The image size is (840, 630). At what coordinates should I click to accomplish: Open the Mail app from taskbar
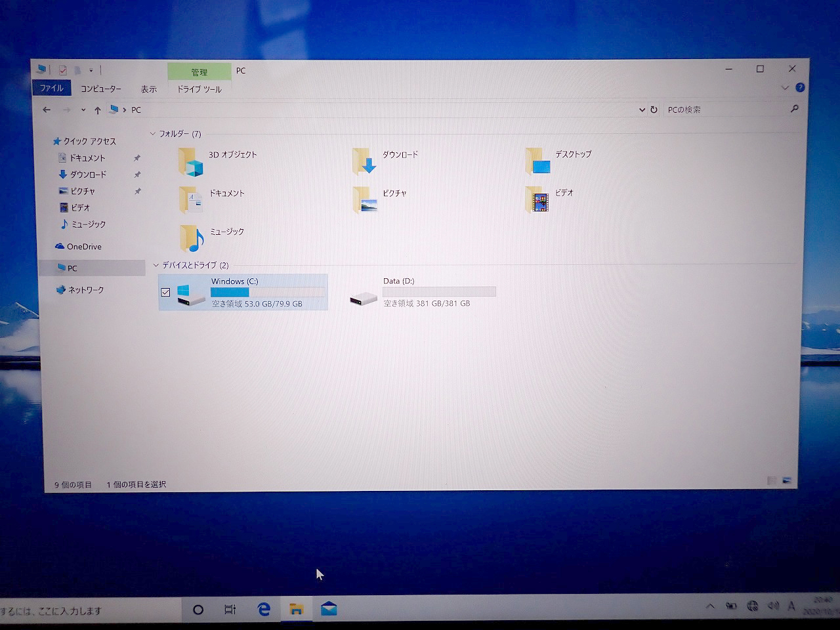coord(329,609)
